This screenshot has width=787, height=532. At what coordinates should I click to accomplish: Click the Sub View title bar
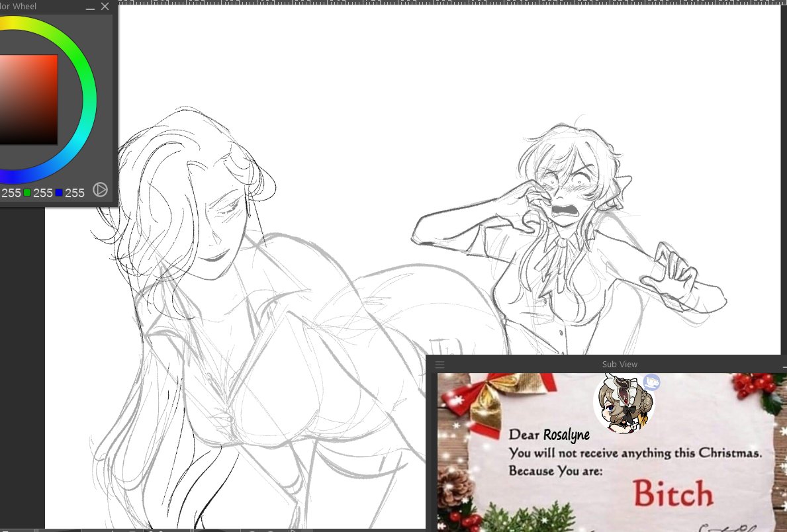[x=606, y=365]
